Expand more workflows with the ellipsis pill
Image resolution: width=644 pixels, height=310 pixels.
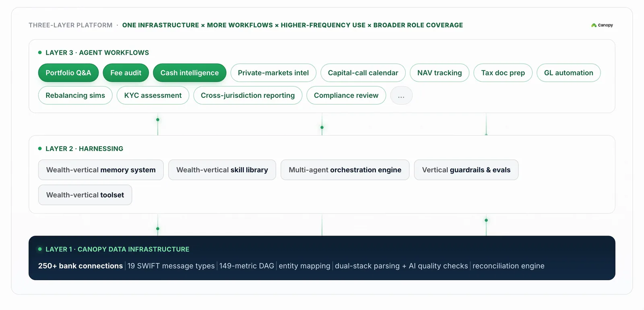tap(401, 95)
